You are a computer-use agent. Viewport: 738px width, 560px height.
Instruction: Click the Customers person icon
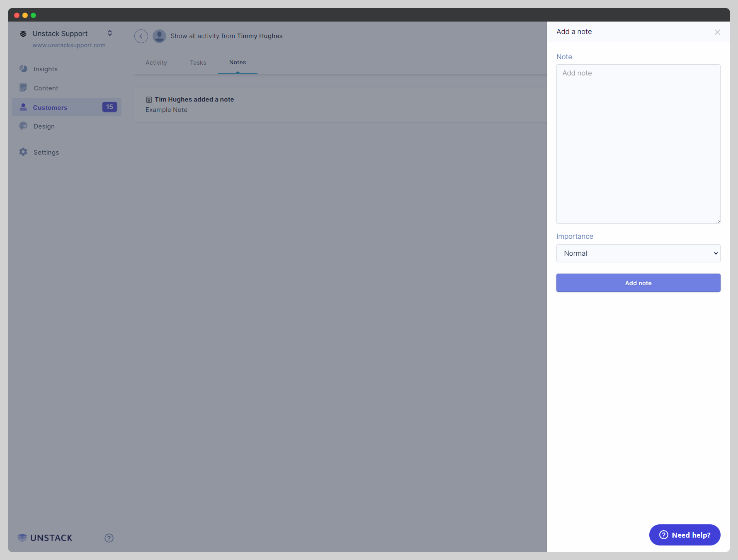23,107
